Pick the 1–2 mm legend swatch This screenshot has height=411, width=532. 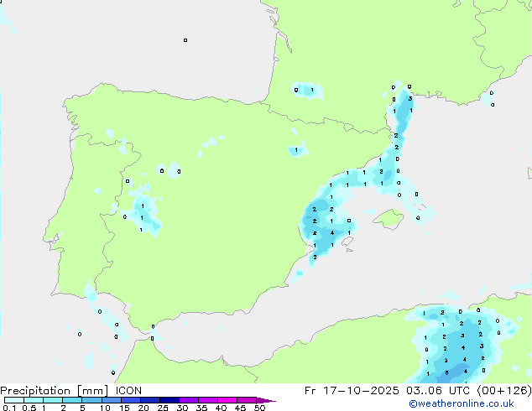[x=53, y=400]
